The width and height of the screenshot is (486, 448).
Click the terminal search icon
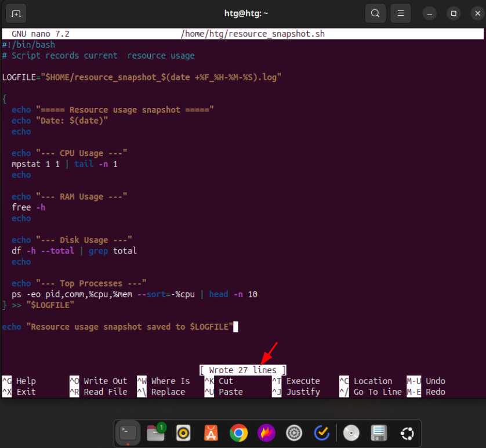375,13
